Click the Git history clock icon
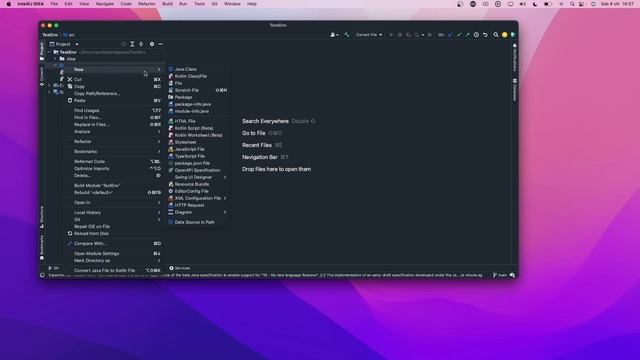 [476, 35]
